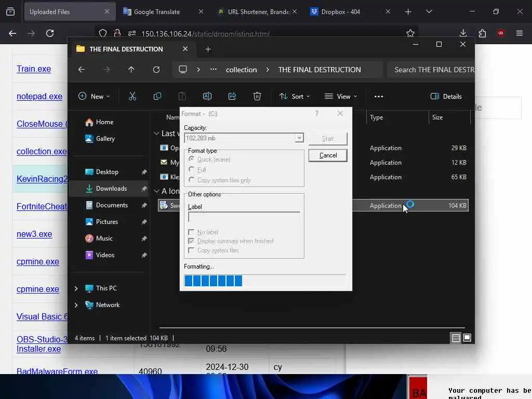532x399 pixels.
Task: Click the Share icon in Explorer toolbar
Action: tap(232, 96)
